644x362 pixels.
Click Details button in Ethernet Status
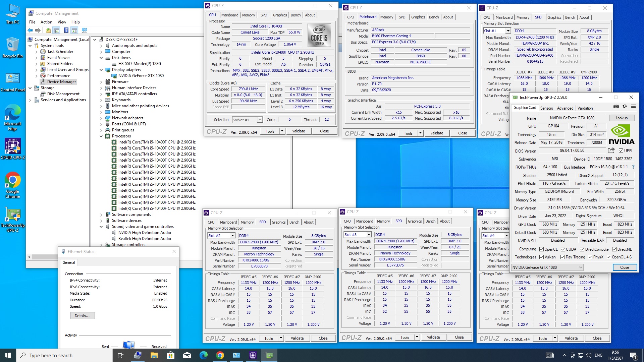[82, 316]
